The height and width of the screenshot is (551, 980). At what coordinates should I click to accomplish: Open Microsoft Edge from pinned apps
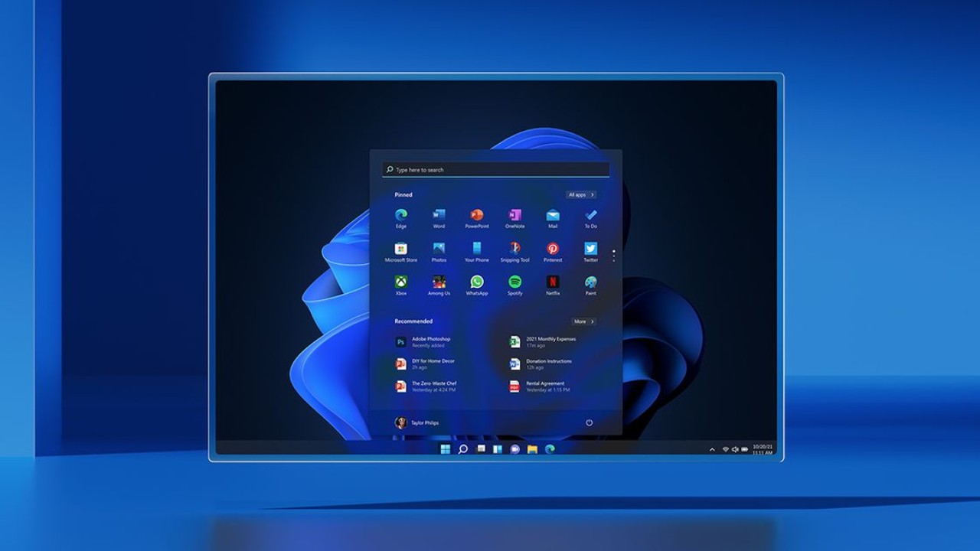(400, 216)
